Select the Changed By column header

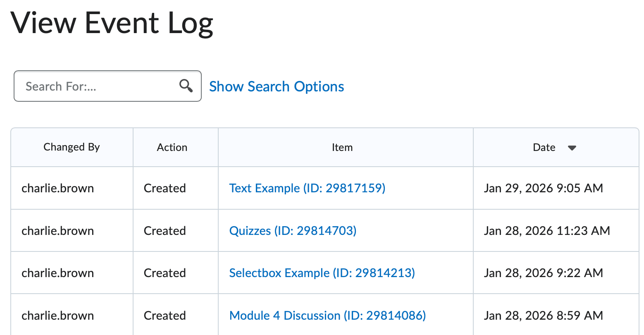71,147
